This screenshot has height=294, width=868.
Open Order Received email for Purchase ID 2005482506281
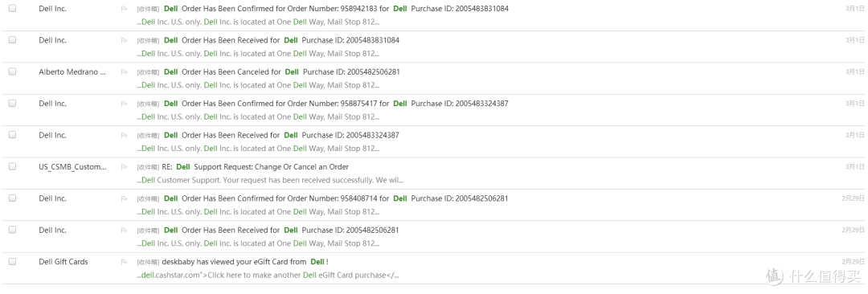pos(281,231)
